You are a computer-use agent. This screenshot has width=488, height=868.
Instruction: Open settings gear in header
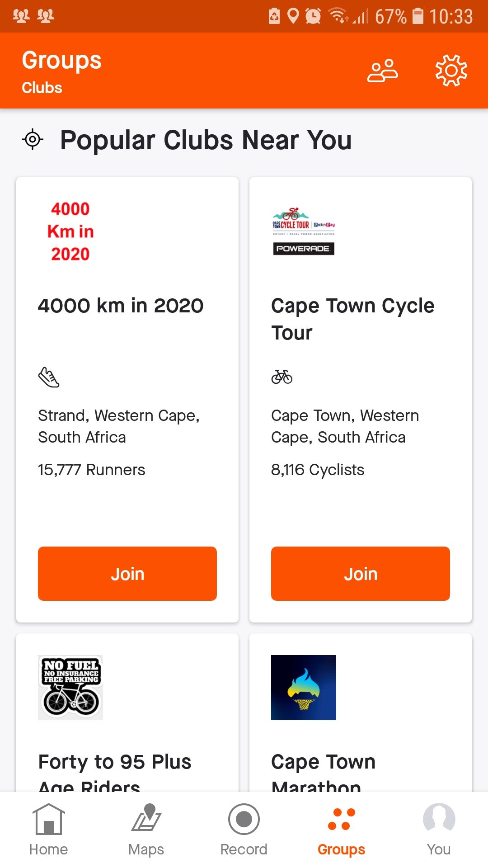coord(451,71)
